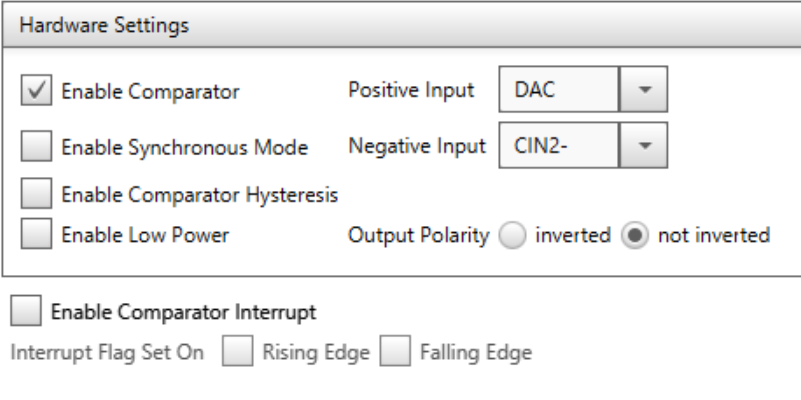Screen dimensions: 801x400
Task: Enable the Comparator Hysteresis checkbox
Action: [36, 193]
